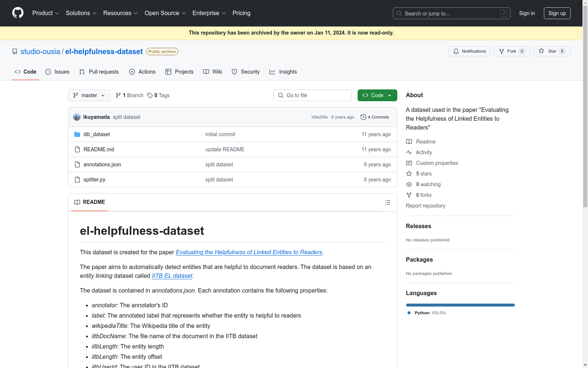This screenshot has width=588, height=368.
Task: Click the tag icon next to 0 Tags
Action: (150, 95)
